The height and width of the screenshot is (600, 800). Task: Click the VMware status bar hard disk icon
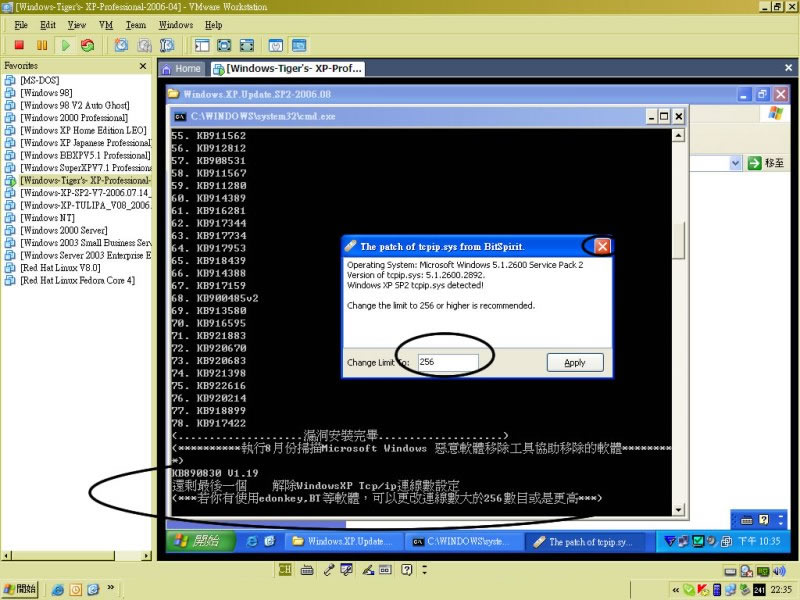point(731,571)
